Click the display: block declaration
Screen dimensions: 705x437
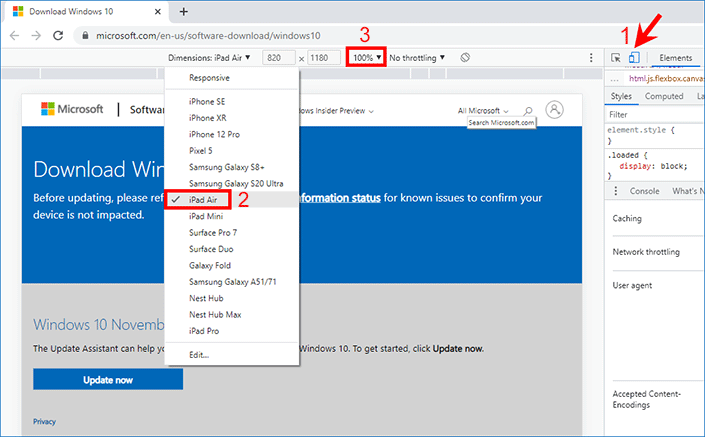(x=653, y=166)
